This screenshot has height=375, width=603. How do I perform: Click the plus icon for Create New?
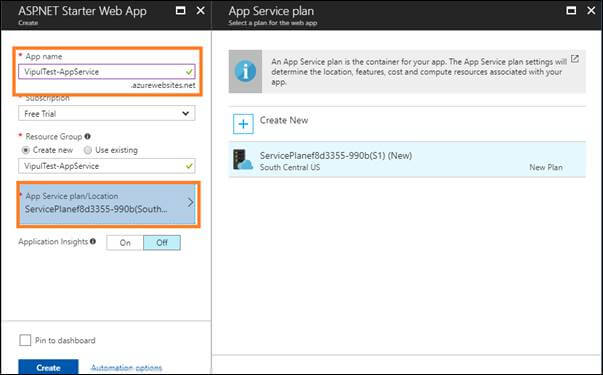[243, 124]
